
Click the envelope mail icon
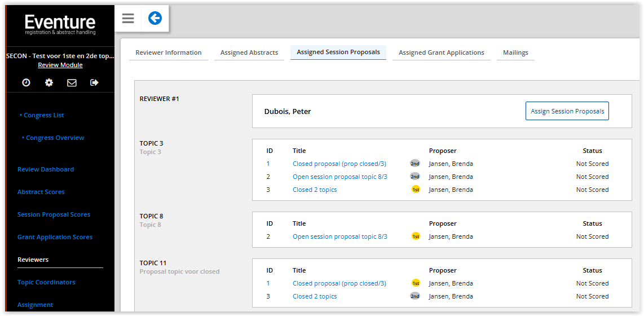[72, 82]
